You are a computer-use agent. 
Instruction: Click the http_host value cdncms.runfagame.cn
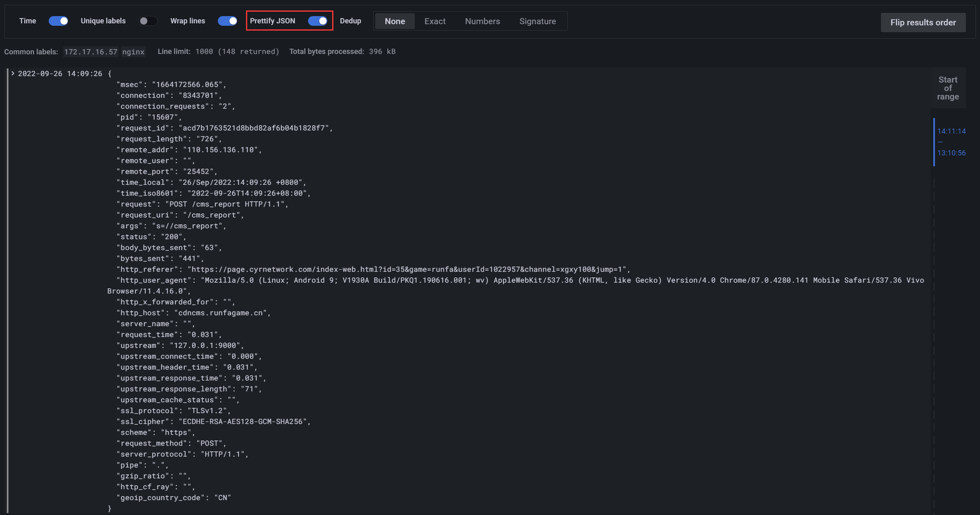[x=220, y=313]
